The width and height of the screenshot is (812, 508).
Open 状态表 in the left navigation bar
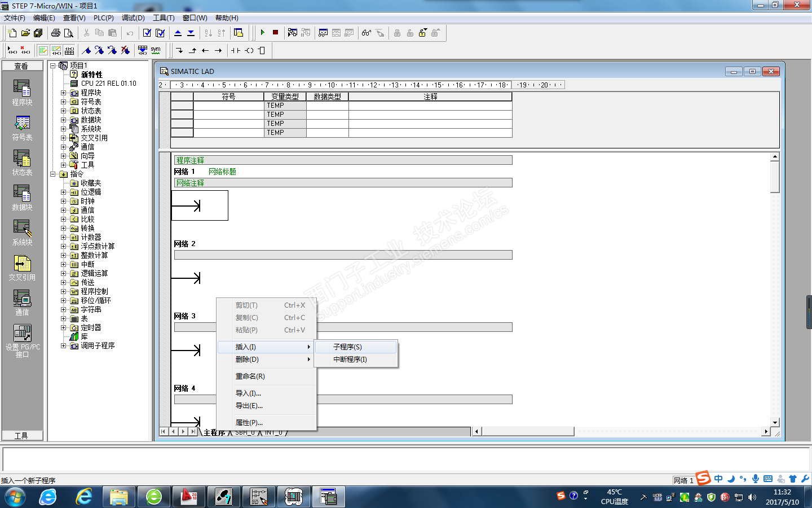[x=22, y=163]
